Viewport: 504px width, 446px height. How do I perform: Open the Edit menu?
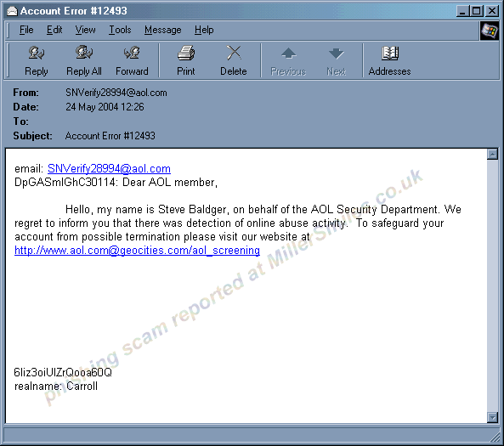pos(54,30)
